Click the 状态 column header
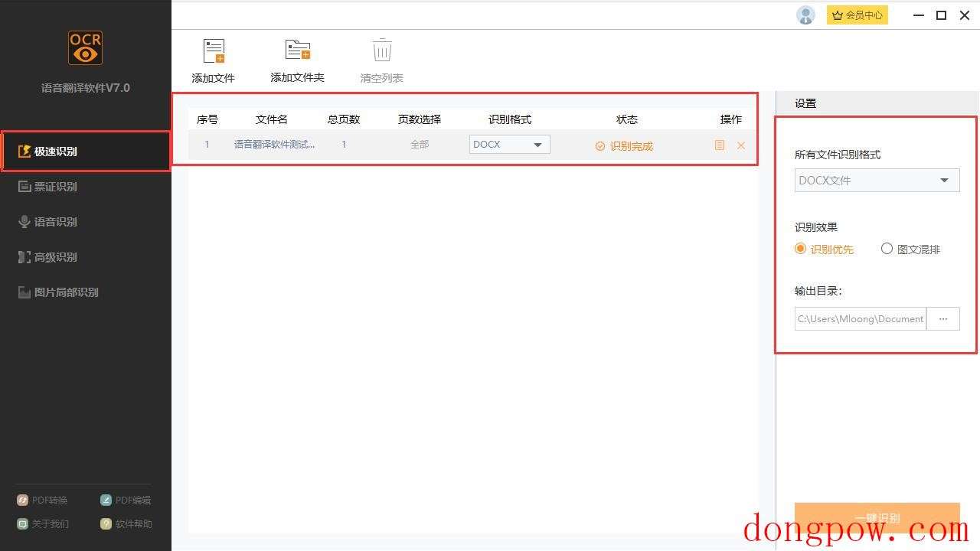980x551 pixels. [627, 119]
